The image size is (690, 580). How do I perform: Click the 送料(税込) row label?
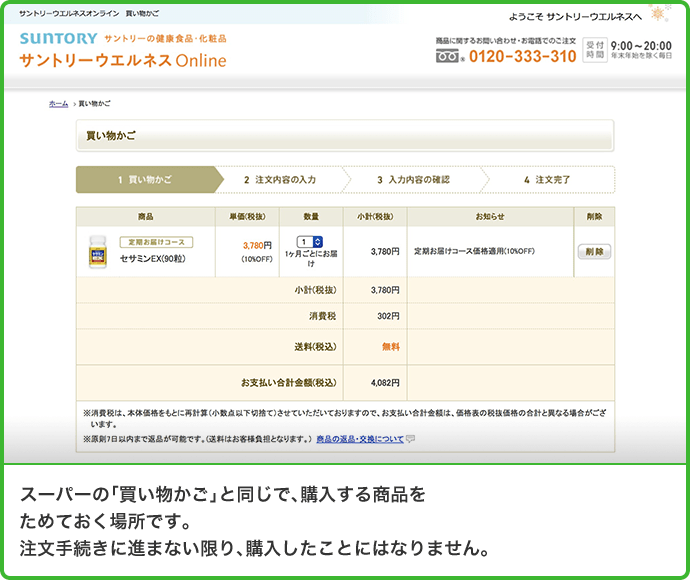316,347
